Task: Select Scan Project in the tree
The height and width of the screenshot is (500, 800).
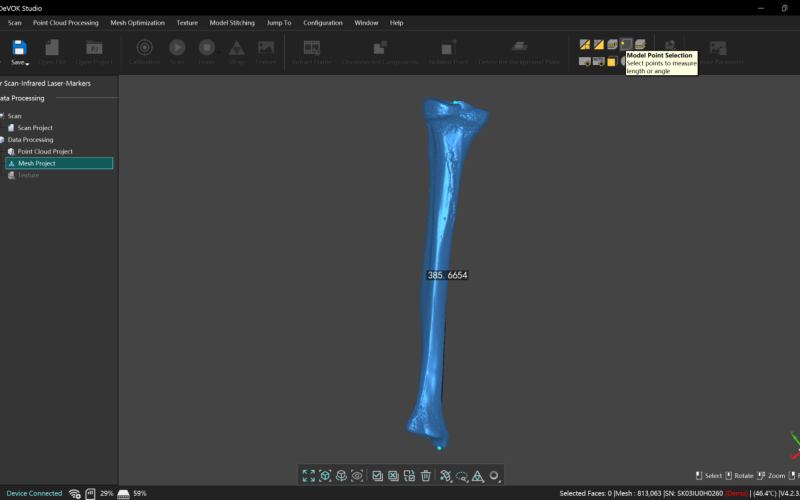Action: tap(35, 128)
